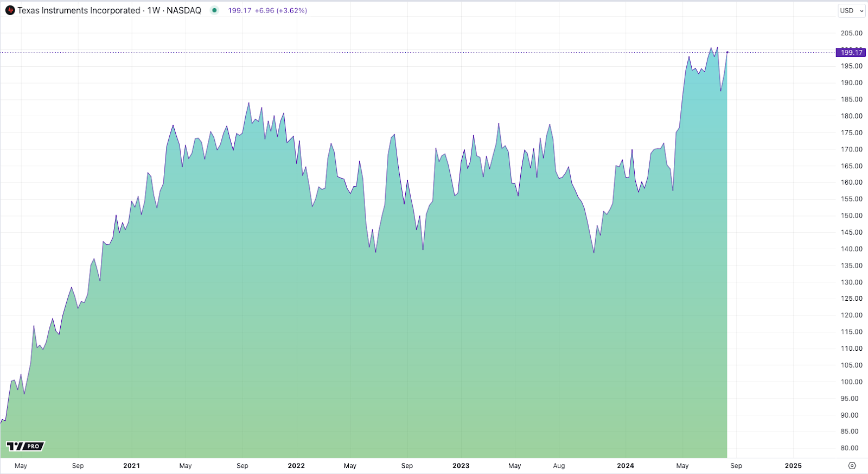Click the 100.00 price axis label
868x474 pixels.
tap(851, 382)
